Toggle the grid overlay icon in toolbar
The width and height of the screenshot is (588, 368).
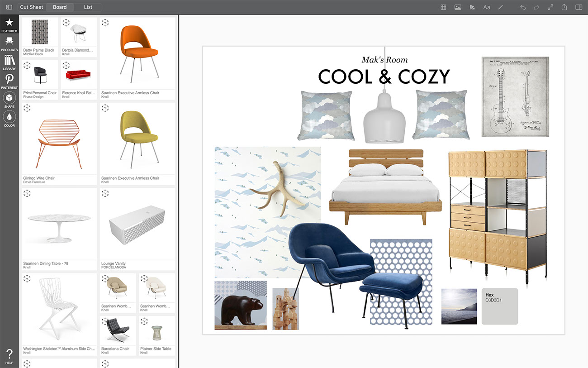pos(444,7)
